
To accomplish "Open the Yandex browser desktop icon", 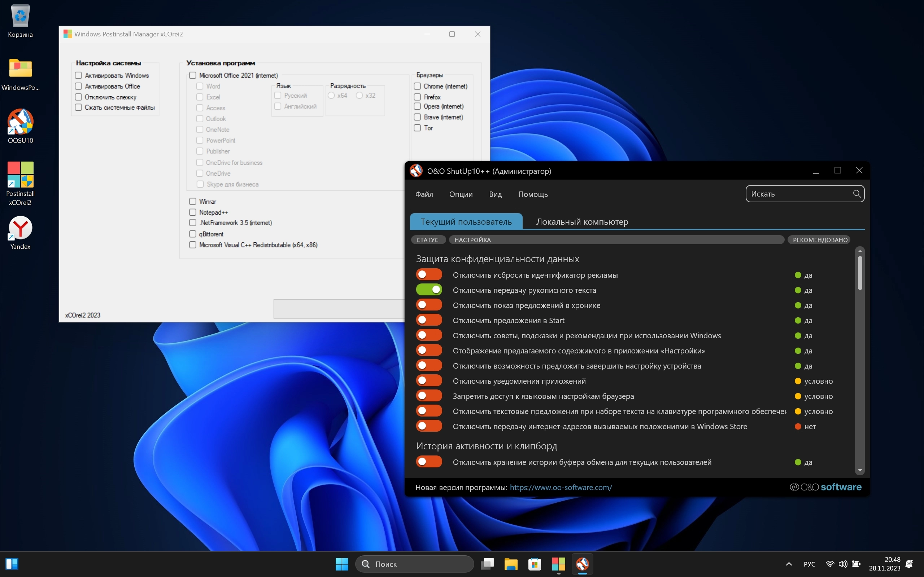I will tap(20, 229).
